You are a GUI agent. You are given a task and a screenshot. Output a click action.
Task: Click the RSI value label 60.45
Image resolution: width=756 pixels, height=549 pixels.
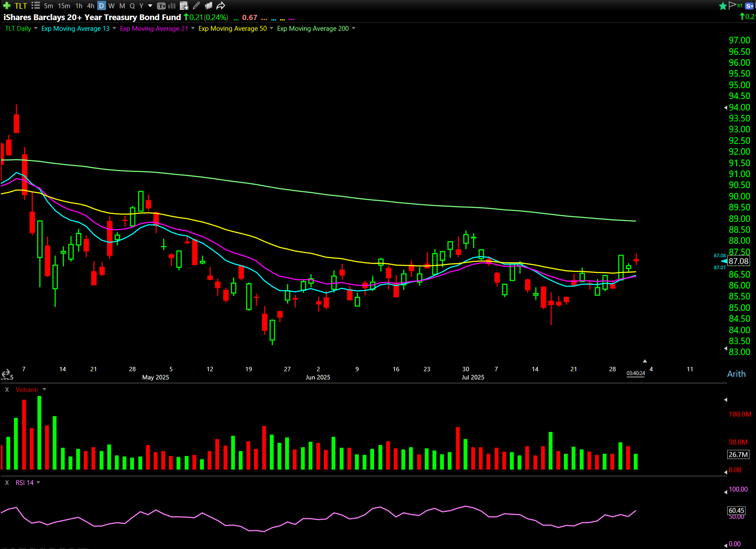coord(736,510)
